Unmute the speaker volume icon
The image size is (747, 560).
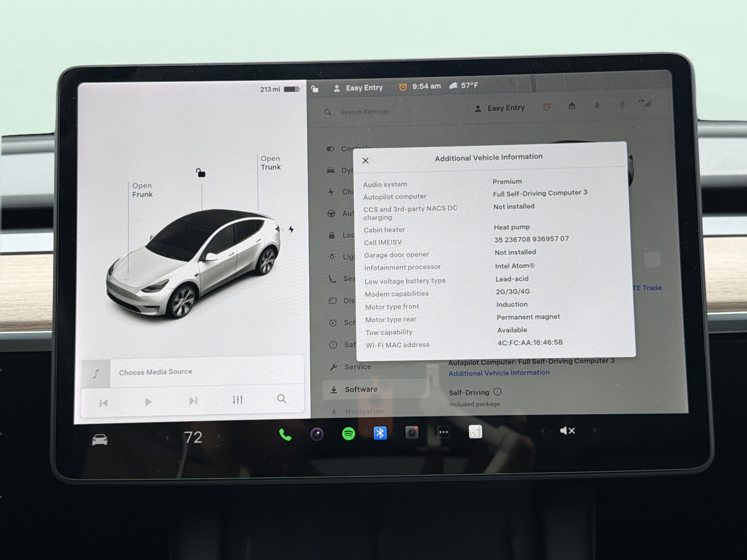[x=567, y=430]
